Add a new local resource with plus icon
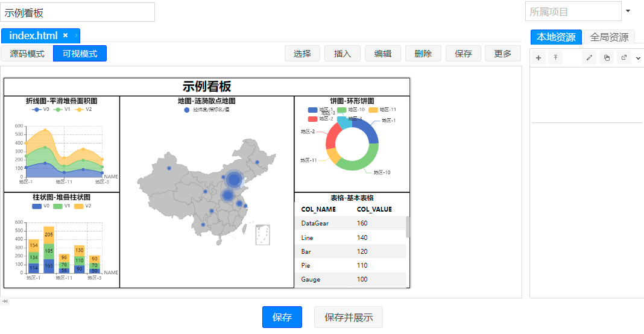Image resolution: width=644 pixels, height=334 pixels. [538, 58]
